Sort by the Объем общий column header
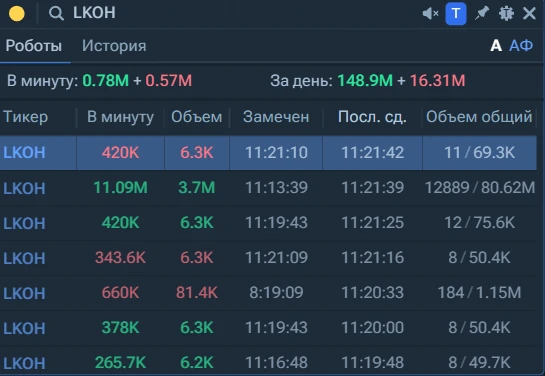The width and height of the screenshot is (545, 376). [479, 117]
